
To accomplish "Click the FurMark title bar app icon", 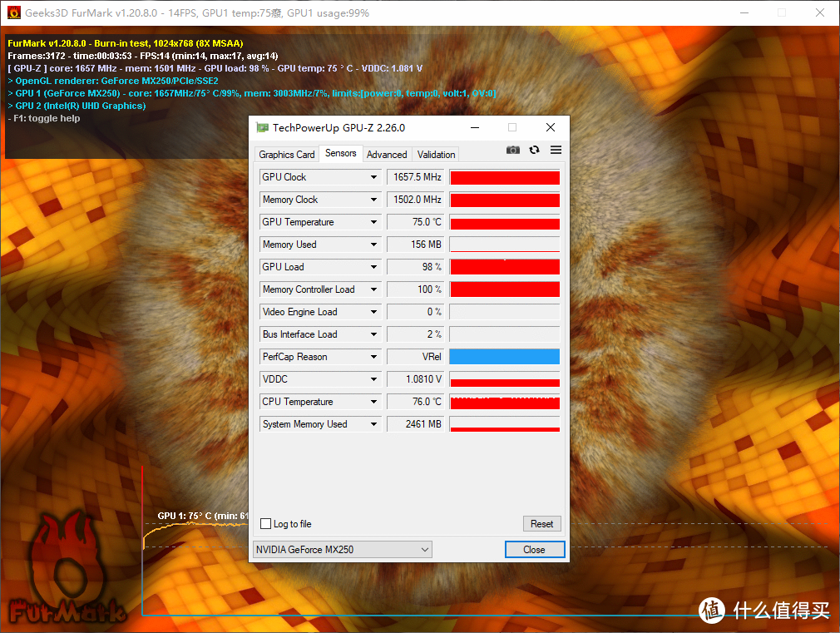I will [x=14, y=12].
